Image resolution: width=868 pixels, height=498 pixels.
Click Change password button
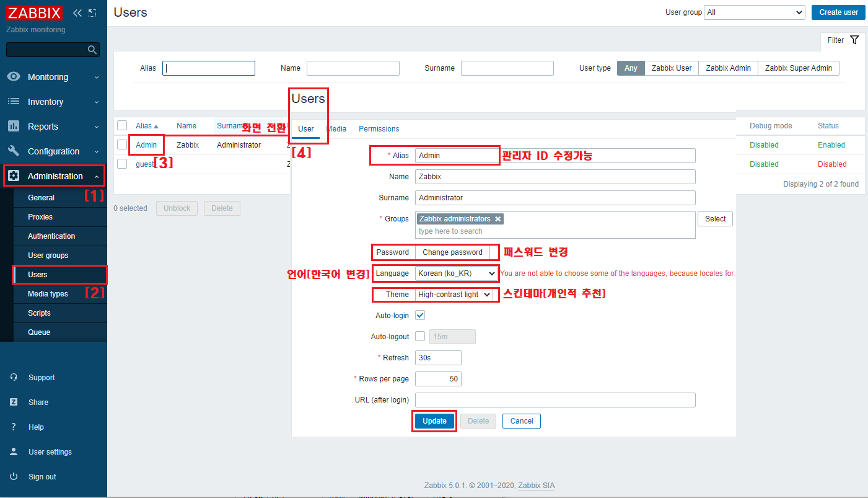(x=452, y=252)
